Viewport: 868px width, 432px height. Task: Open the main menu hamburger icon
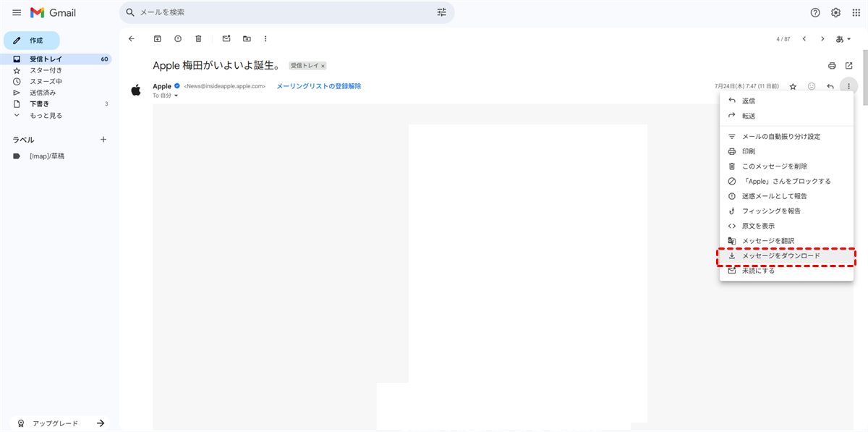(x=17, y=13)
